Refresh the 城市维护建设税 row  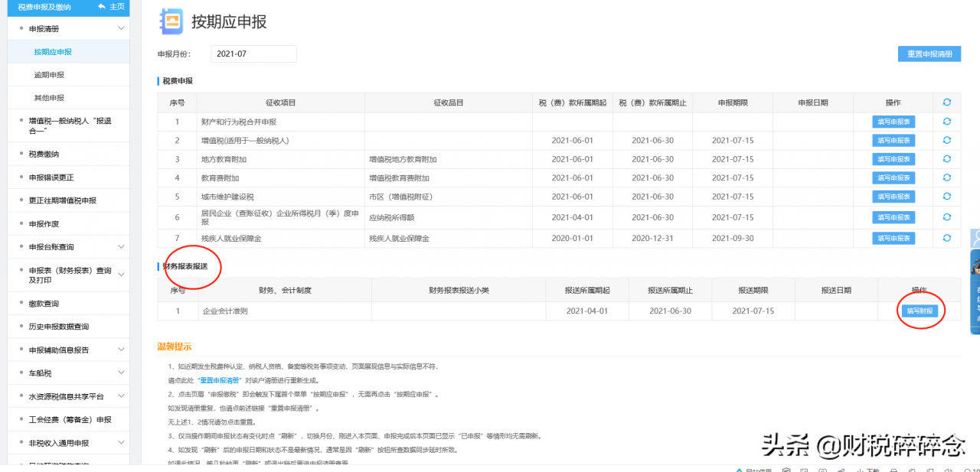point(946,196)
